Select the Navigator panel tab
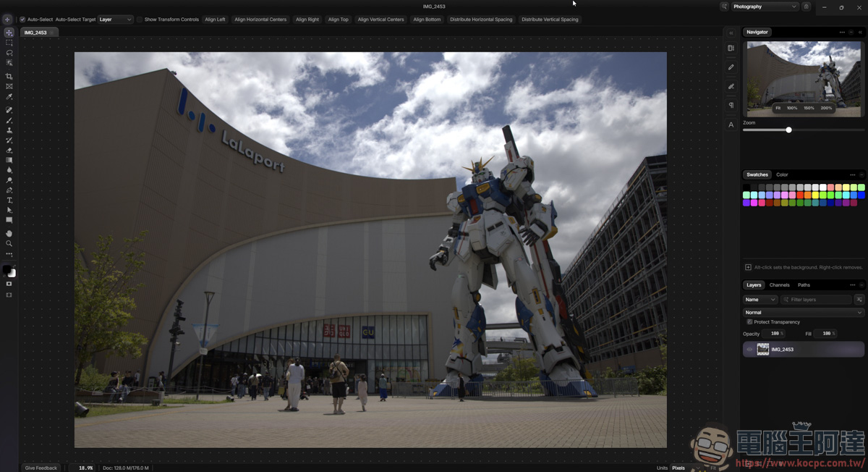The image size is (868, 472). pos(757,32)
